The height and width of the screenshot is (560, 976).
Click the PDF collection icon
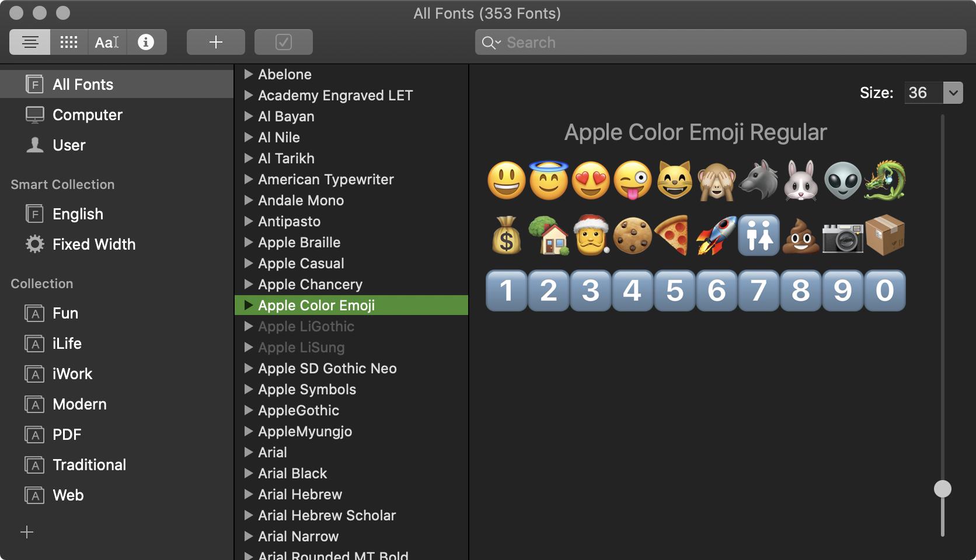(x=34, y=435)
